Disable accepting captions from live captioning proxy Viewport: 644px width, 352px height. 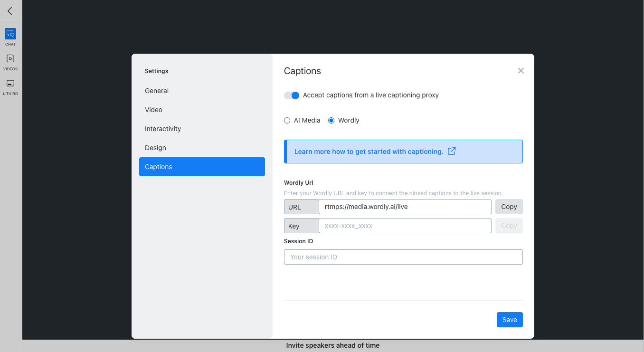point(291,95)
